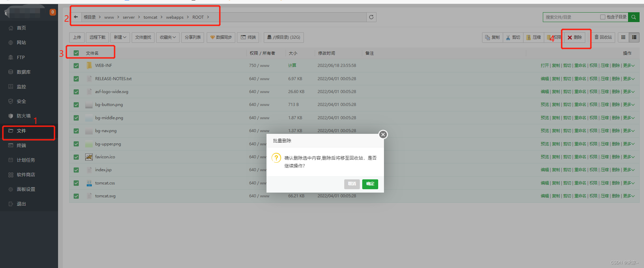Open the 网站 sidebar section

(21, 42)
